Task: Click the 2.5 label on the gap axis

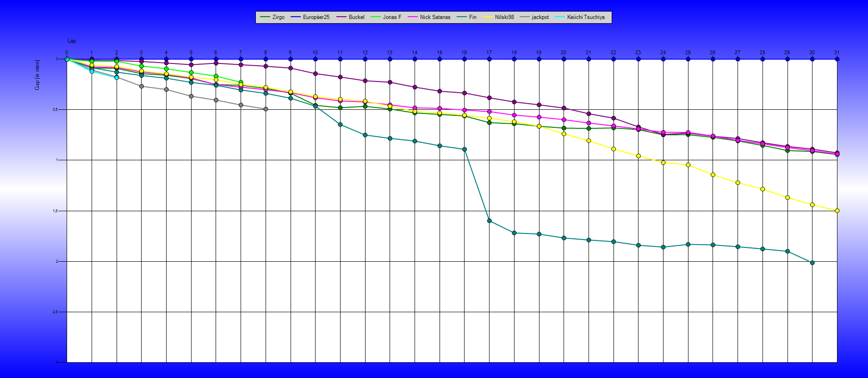Action: 55,312
